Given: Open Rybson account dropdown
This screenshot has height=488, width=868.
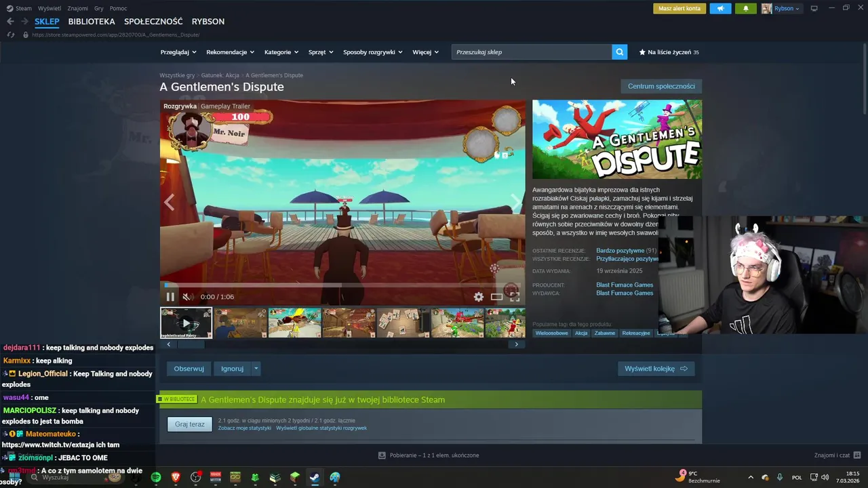Looking at the screenshot, I should tap(781, 8).
